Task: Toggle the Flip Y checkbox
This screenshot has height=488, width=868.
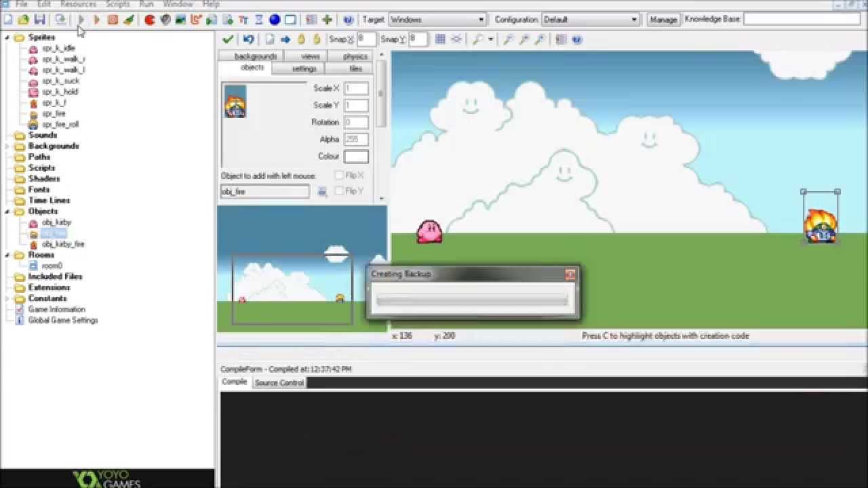Action: click(339, 191)
